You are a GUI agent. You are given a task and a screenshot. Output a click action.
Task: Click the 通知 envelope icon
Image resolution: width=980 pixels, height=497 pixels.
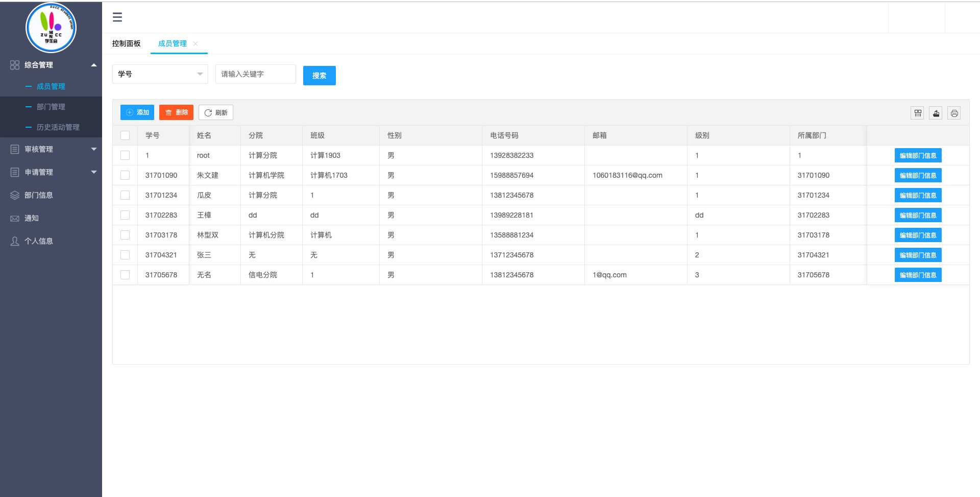tap(15, 218)
